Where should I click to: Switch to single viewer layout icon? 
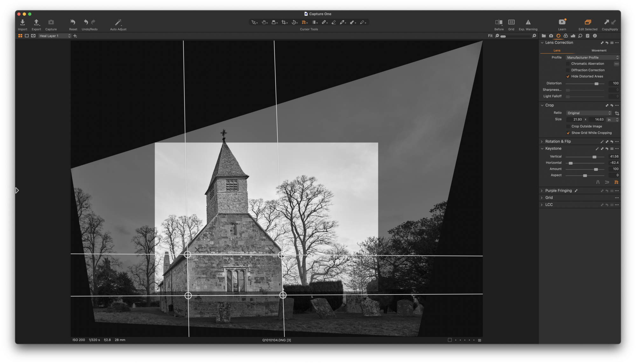[27, 36]
